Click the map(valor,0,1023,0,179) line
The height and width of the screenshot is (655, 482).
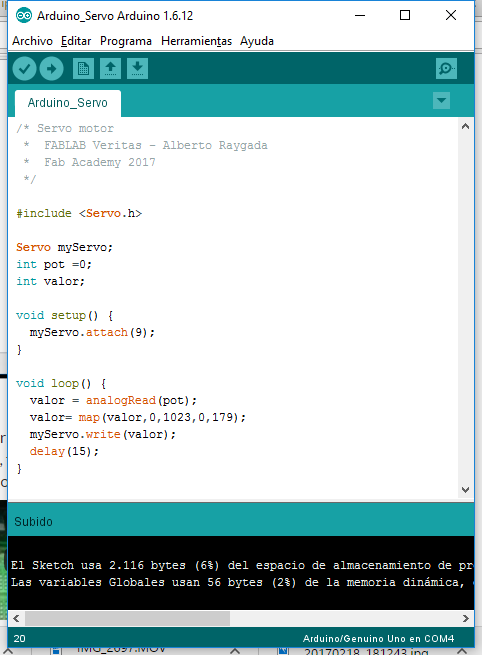coord(137,417)
